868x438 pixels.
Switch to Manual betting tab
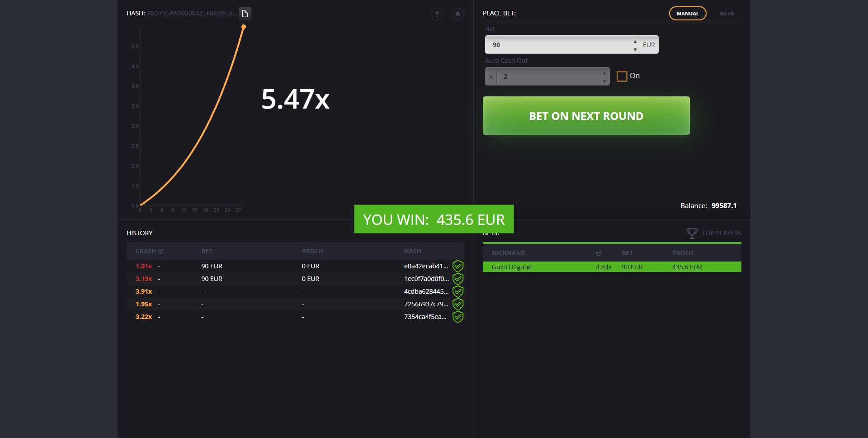point(687,14)
